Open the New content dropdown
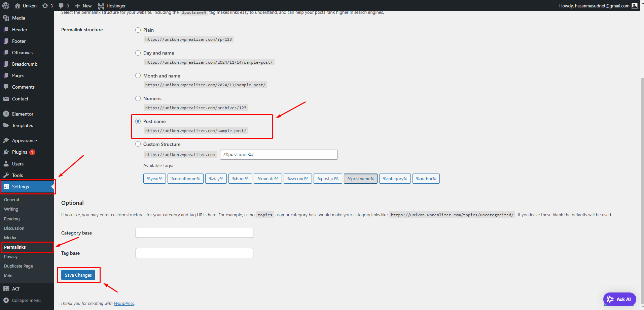The height and width of the screenshot is (310, 644). [x=83, y=6]
